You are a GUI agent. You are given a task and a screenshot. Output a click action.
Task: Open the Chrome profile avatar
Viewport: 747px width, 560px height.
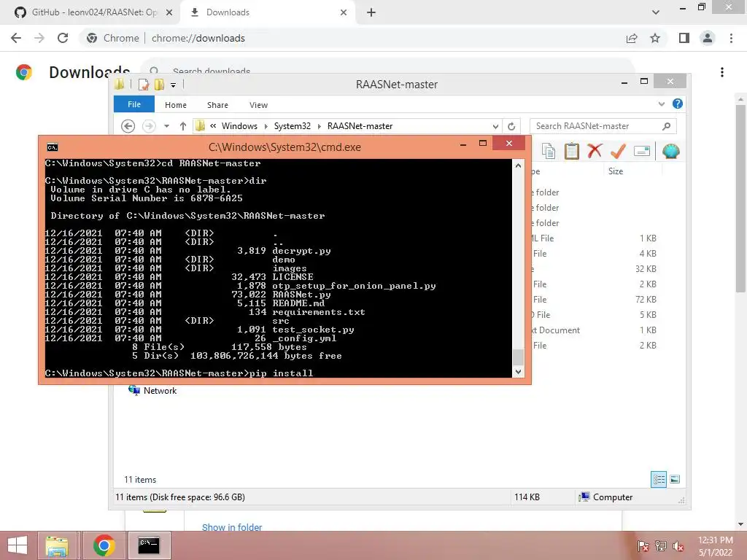pyautogui.click(x=708, y=38)
